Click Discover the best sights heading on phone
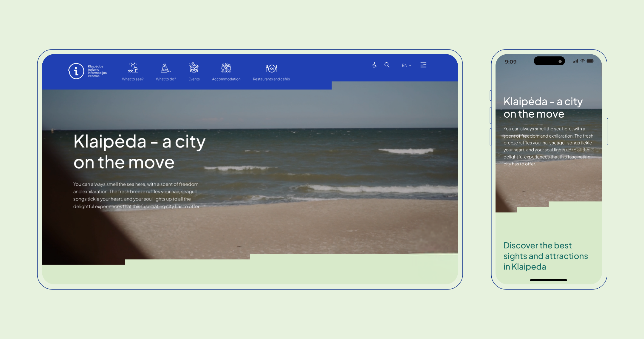644x339 pixels. tap(546, 256)
